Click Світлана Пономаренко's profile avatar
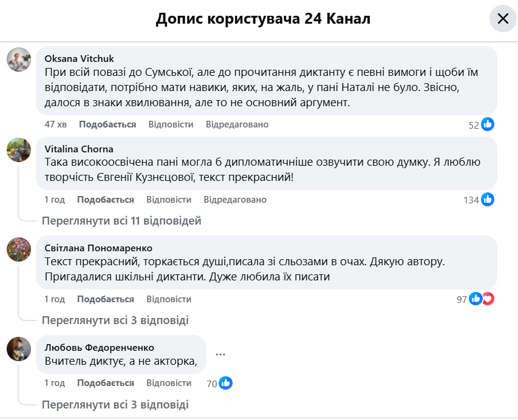This screenshot has width=518, height=420. tap(19, 249)
